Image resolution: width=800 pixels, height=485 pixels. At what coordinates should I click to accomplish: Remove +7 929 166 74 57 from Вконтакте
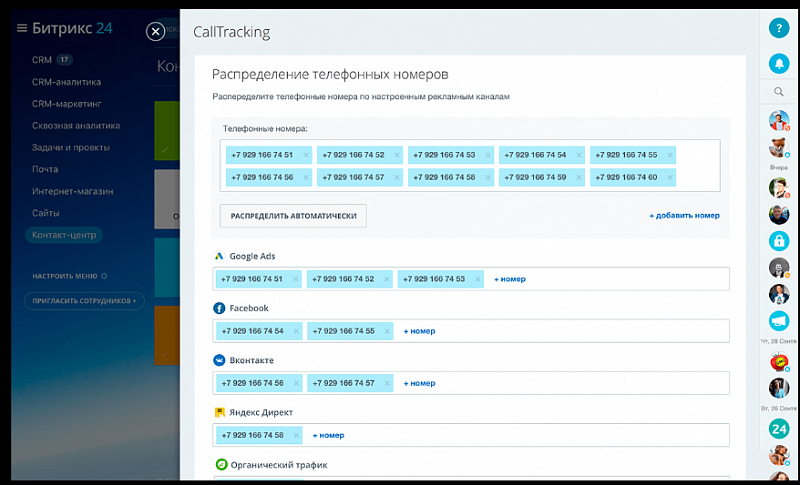[387, 383]
